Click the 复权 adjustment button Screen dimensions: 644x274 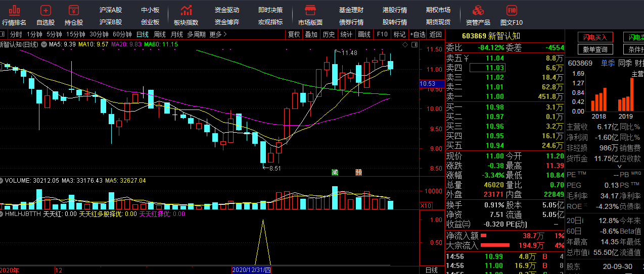click(294, 34)
